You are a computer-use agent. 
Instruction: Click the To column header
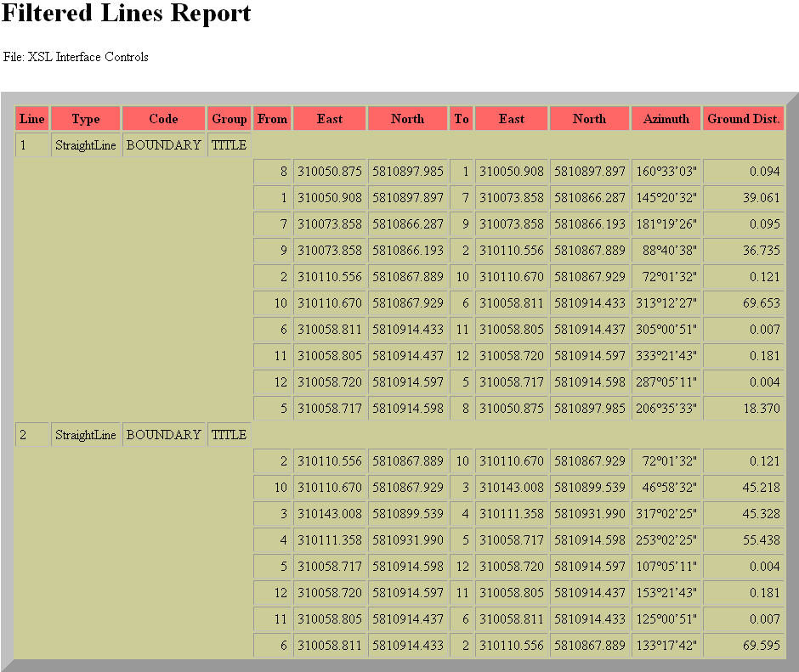462,119
